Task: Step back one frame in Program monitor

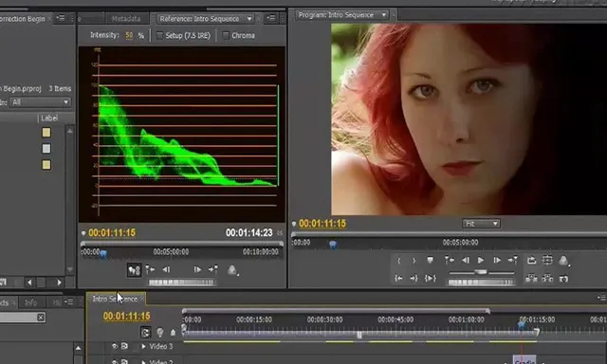Action: point(466,261)
